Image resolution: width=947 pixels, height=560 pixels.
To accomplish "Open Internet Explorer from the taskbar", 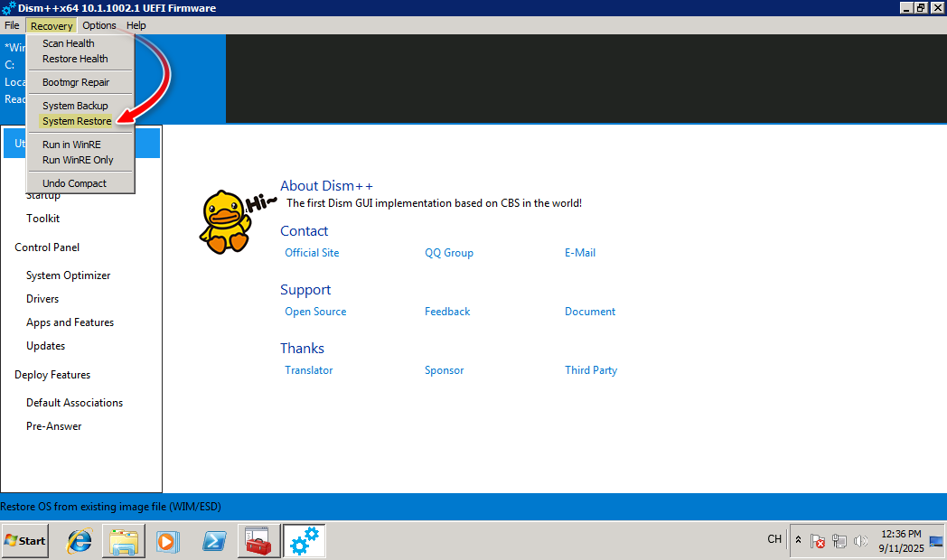I will [x=80, y=541].
